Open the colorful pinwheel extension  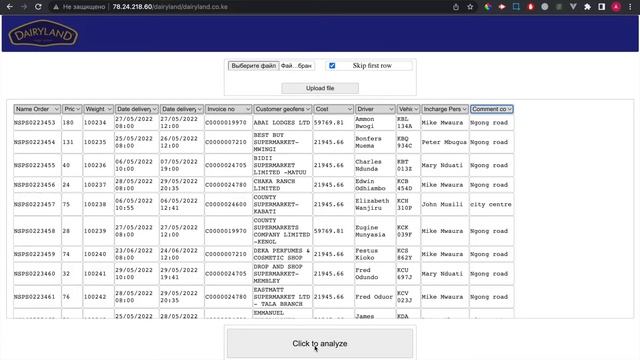click(x=488, y=7)
